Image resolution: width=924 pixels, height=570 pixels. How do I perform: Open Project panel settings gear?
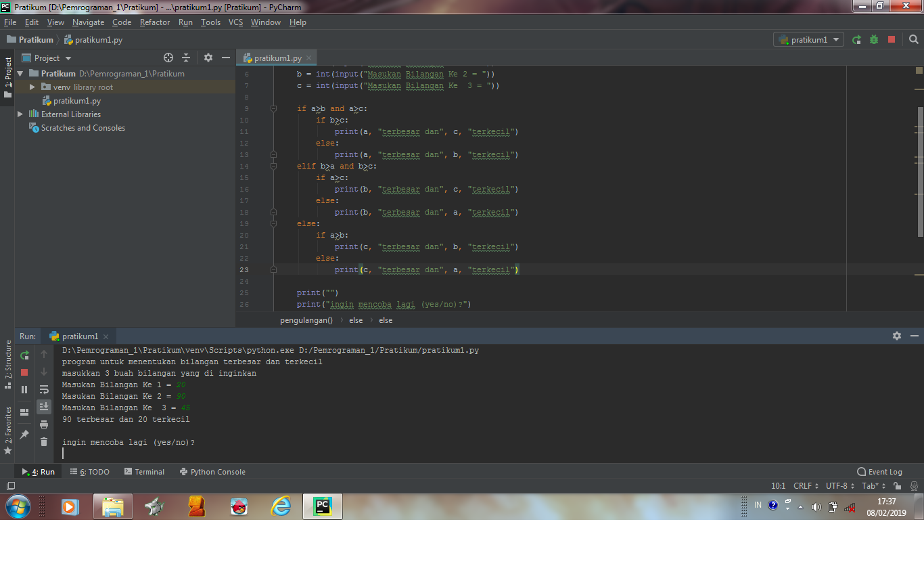[x=208, y=58]
